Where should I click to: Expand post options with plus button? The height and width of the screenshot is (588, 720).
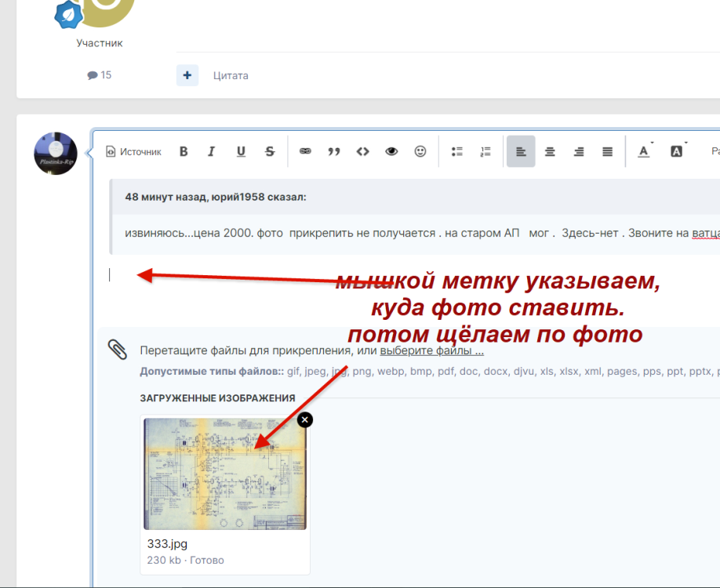point(187,75)
